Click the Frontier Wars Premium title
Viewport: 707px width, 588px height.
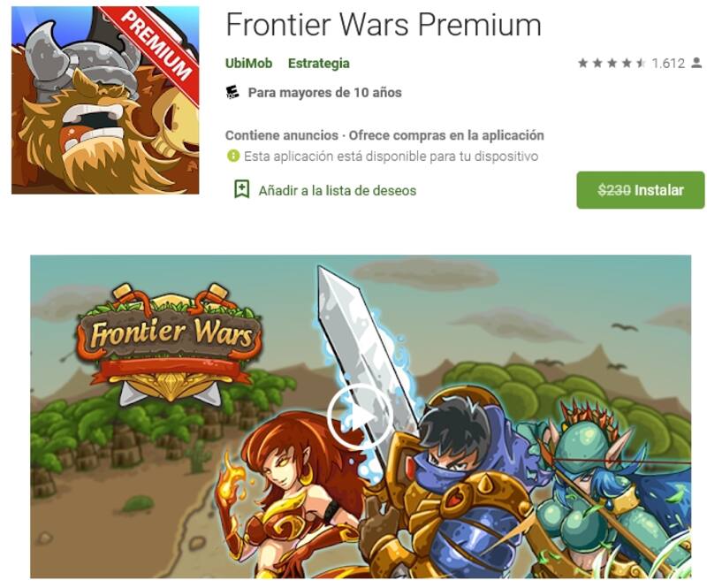(x=384, y=25)
